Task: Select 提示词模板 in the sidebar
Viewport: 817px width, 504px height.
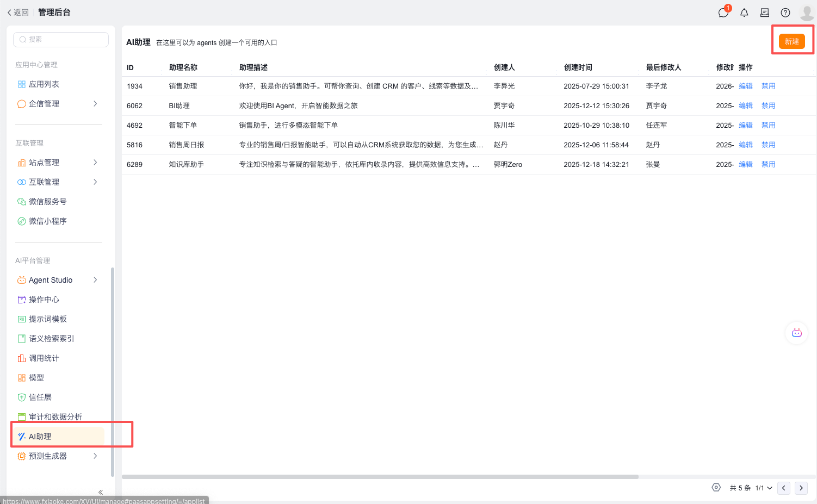Action: 48,319
